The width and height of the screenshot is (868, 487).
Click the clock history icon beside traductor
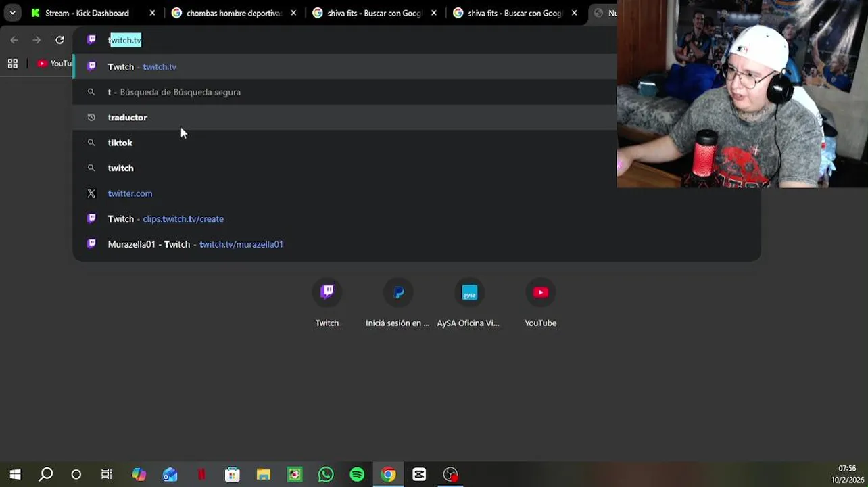91,117
